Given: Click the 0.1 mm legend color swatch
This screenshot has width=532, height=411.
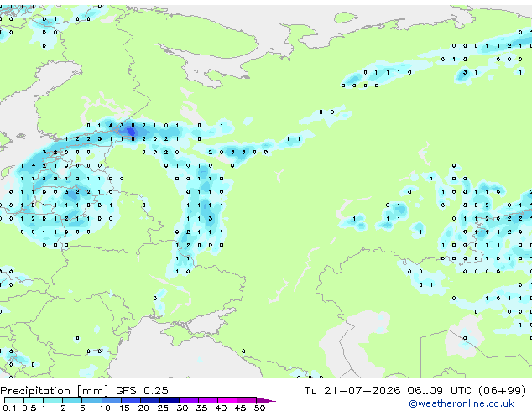Looking at the screenshot, I should pyautogui.click(x=14, y=400).
